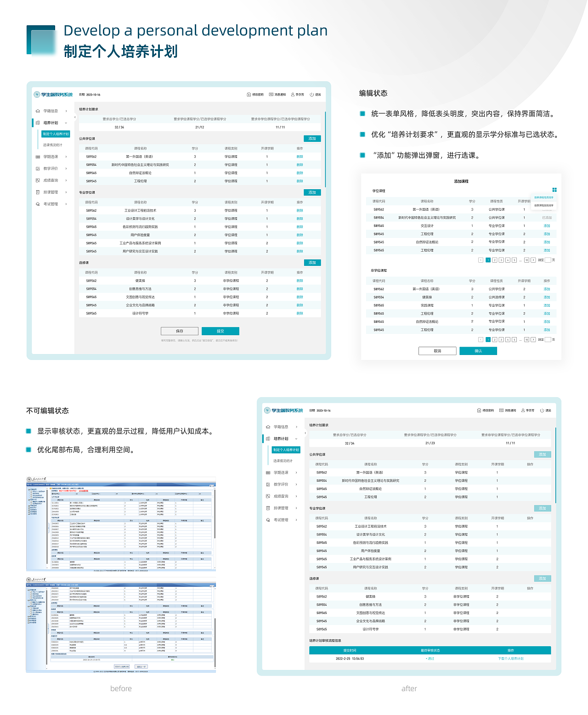Viewport: 588px width, 715px height.
Task: Click the 考试管理 sidebar icon in the after screen
Action: [x=268, y=520]
